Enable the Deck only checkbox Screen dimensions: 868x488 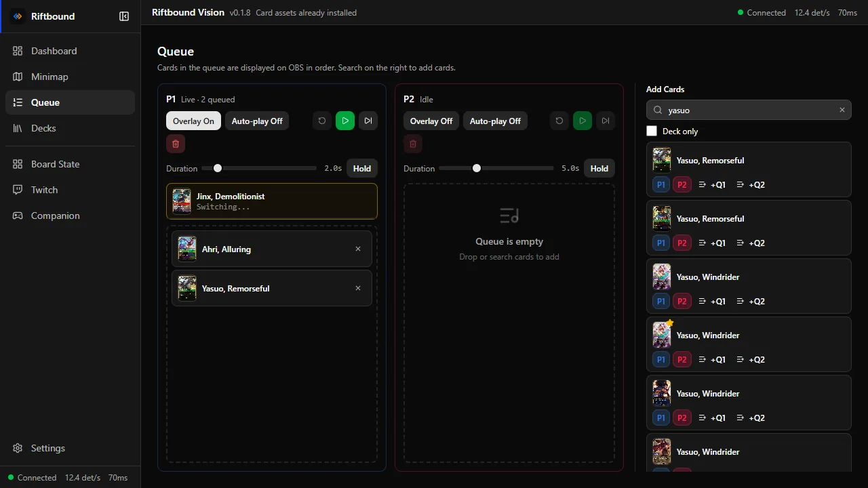[652, 131]
